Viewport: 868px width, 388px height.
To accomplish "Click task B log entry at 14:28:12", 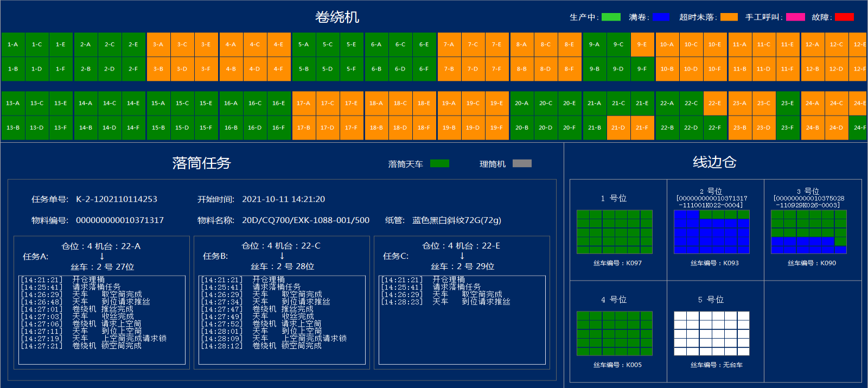I will [261, 346].
